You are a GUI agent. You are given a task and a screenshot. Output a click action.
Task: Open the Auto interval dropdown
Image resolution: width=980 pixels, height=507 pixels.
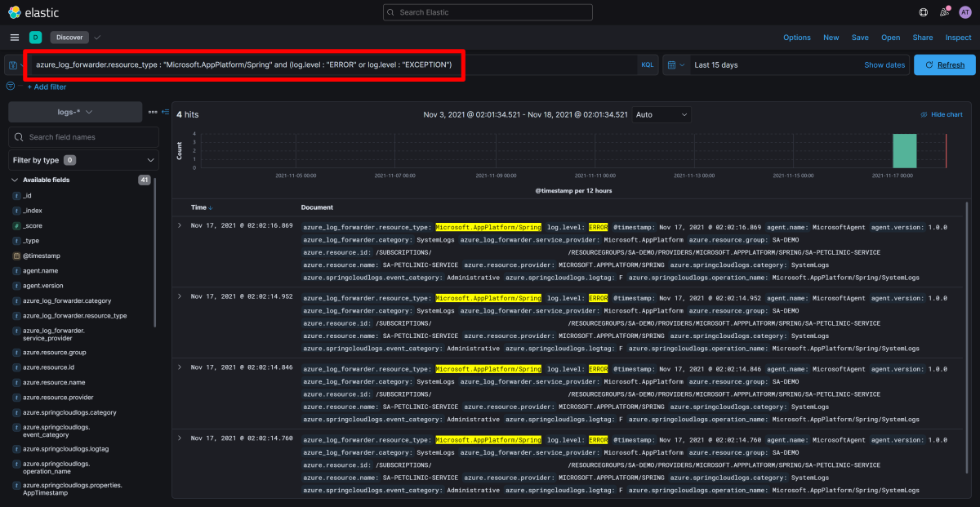click(661, 115)
